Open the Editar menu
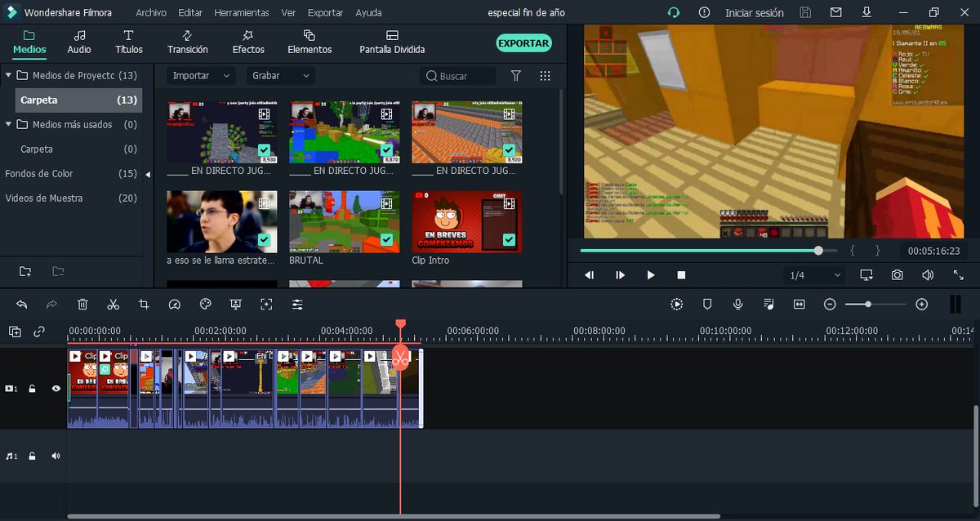The height and width of the screenshot is (521, 980). click(190, 13)
